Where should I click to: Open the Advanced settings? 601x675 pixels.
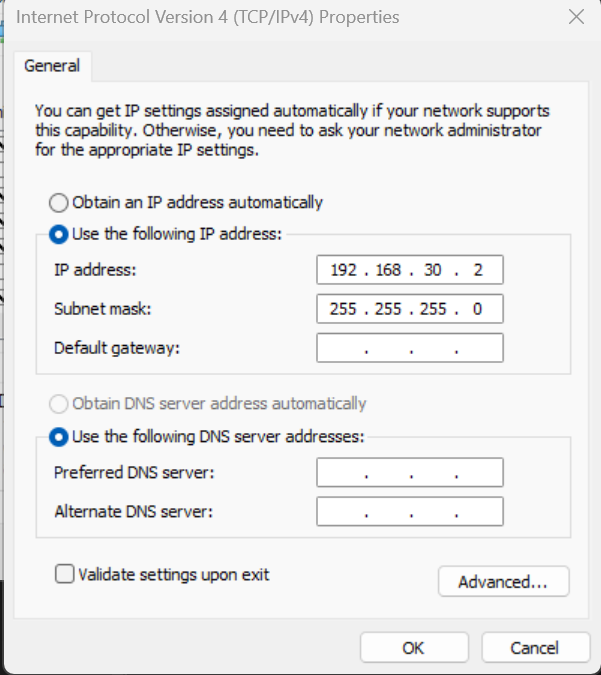pyautogui.click(x=503, y=582)
